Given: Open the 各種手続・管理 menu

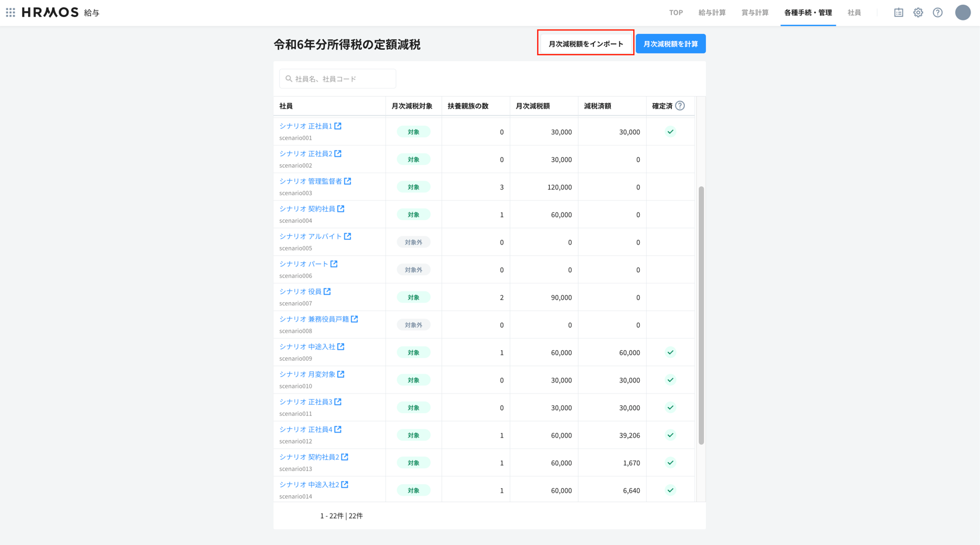Looking at the screenshot, I should pos(807,12).
